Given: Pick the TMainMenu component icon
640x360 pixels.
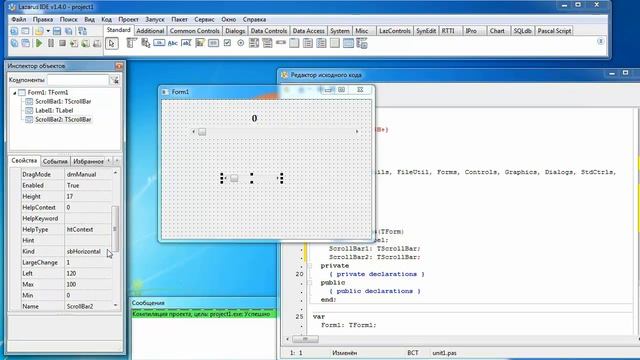Looking at the screenshot, I should [x=131, y=43].
